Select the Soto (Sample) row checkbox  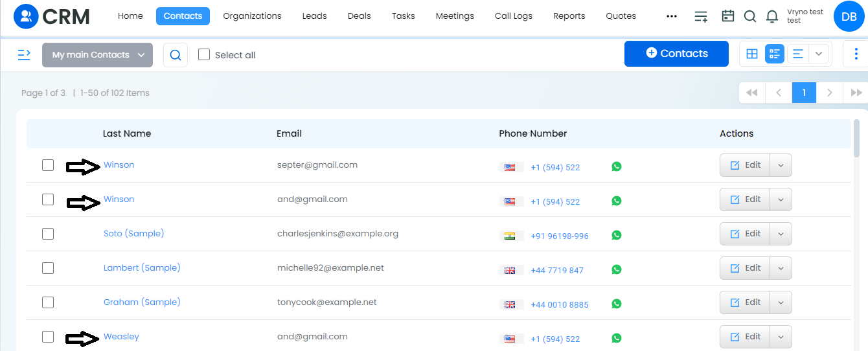tap(48, 234)
